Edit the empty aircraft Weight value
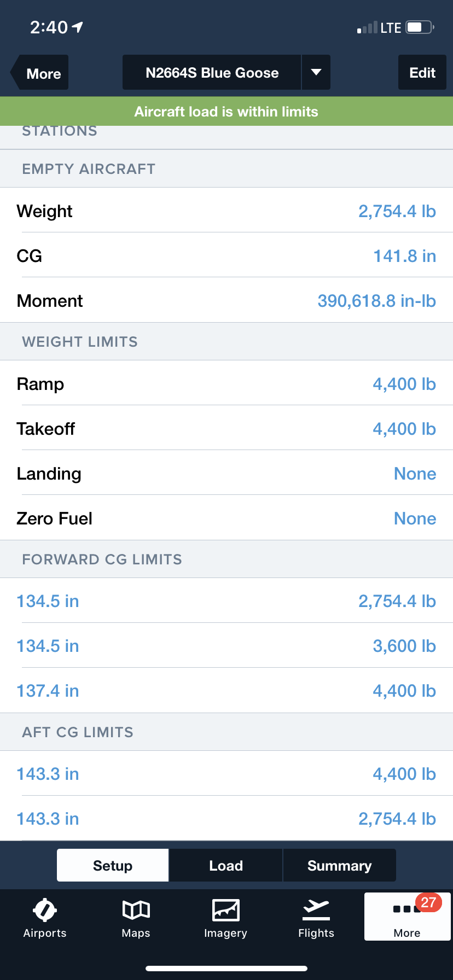The height and width of the screenshot is (980, 453). tap(397, 211)
